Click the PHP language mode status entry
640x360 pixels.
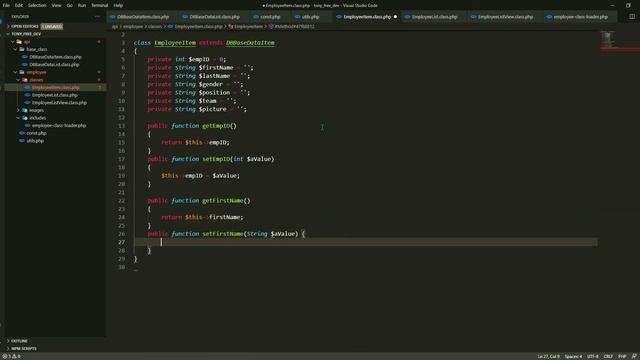(622, 357)
